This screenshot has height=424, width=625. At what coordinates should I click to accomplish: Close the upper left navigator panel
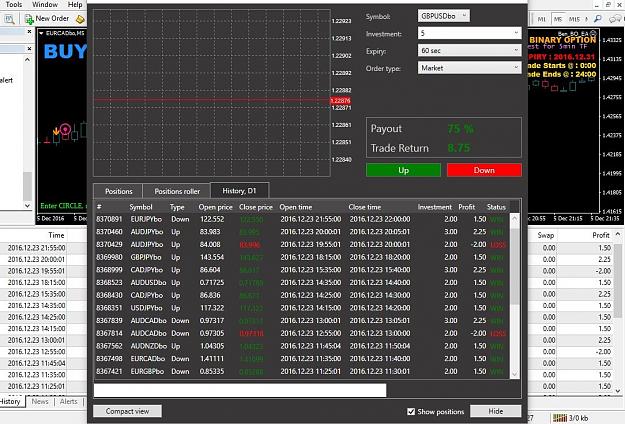pos(29,31)
